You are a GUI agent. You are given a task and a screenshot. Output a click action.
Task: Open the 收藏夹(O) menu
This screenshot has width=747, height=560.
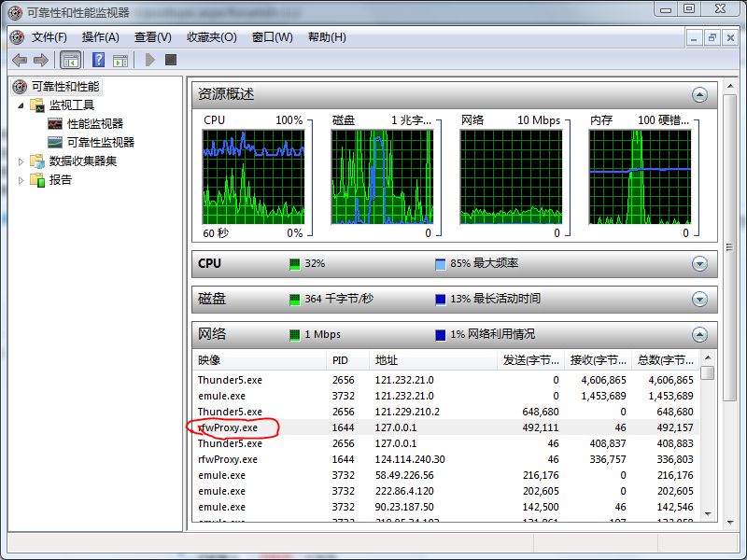pyautogui.click(x=212, y=37)
